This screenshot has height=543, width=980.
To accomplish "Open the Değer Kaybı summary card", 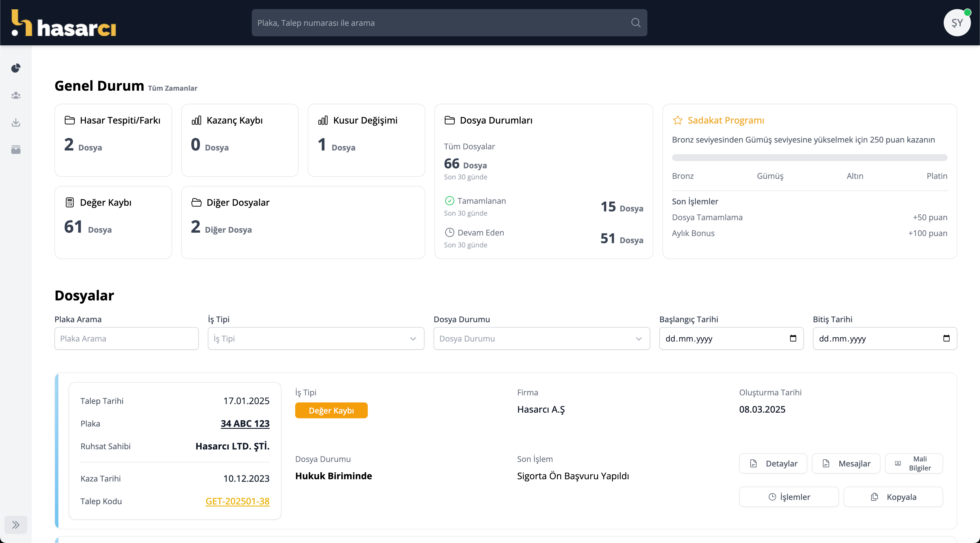I will (113, 222).
